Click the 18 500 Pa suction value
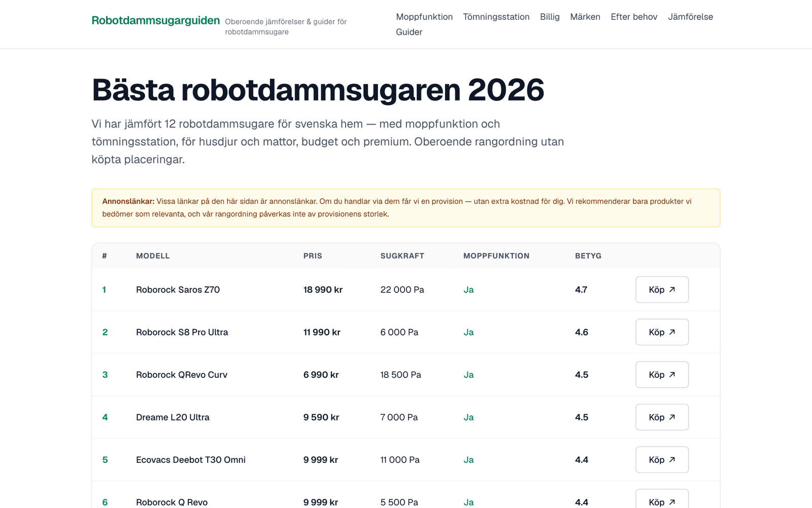812x508 pixels. point(401,374)
